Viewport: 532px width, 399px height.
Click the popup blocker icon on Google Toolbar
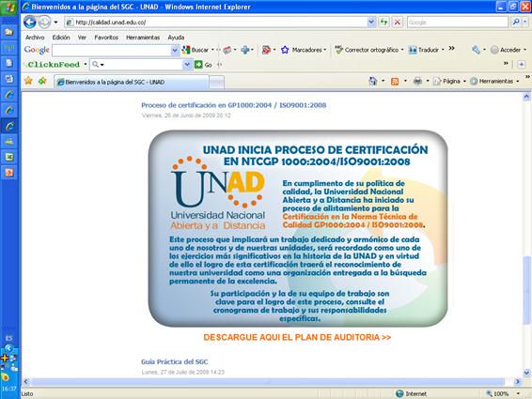266,50
